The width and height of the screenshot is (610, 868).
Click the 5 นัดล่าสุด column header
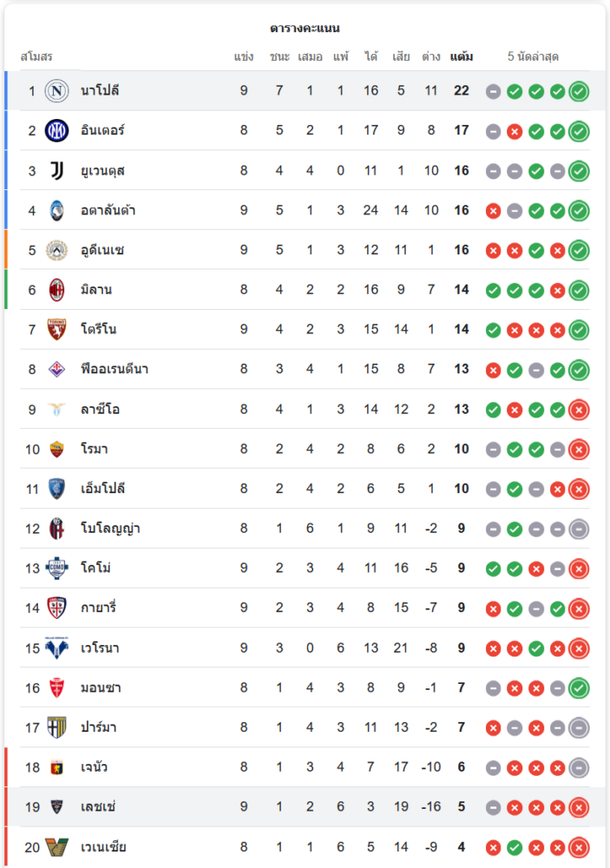[533, 56]
